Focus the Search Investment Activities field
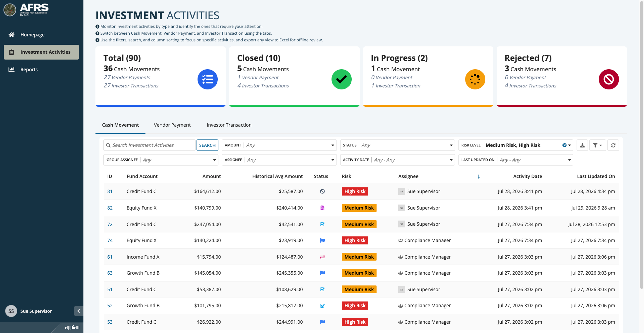644x333 pixels. coord(149,145)
